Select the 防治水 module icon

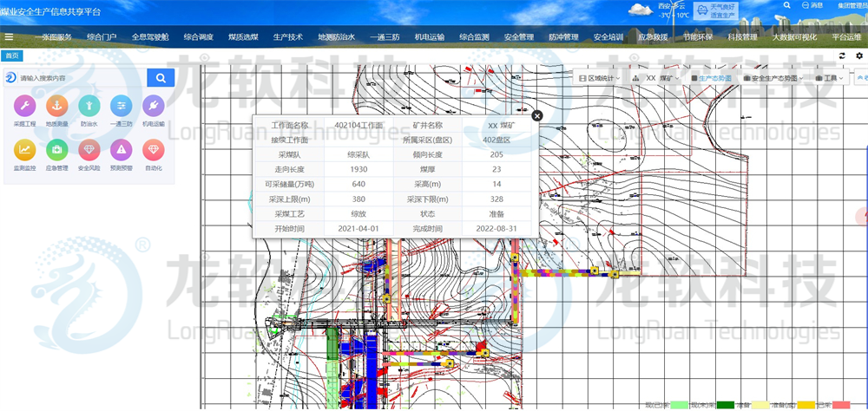89,106
